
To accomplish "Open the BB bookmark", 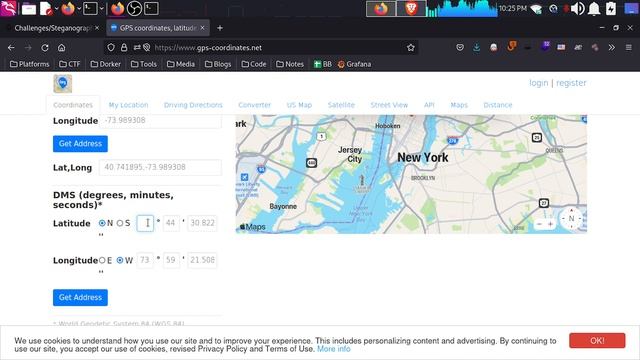I will 322,64.
